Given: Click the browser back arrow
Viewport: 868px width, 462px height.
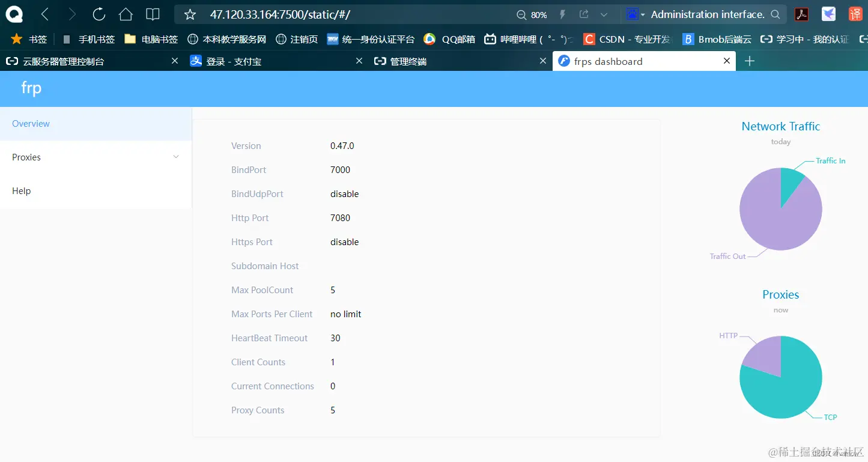Looking at the screenshot, I should click(x=45, y=14).
